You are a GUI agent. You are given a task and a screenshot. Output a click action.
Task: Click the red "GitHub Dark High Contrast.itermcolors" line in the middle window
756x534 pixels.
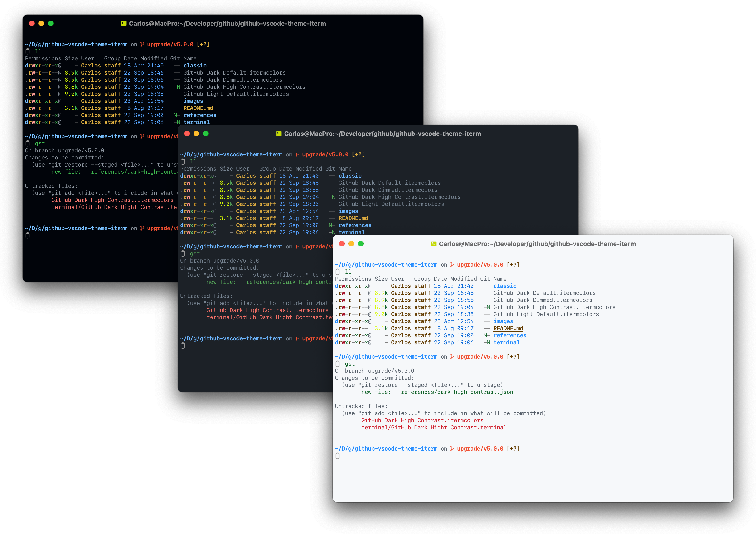coord(267,310)
